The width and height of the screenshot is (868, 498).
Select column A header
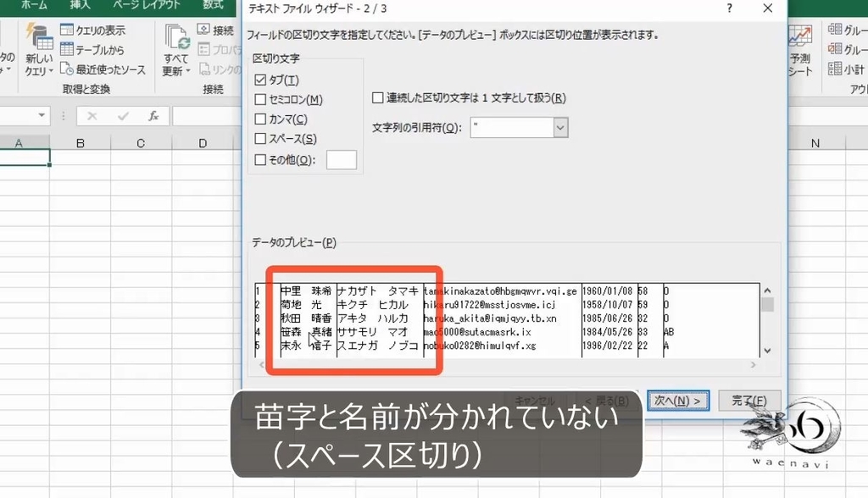[x=19, y=143]
